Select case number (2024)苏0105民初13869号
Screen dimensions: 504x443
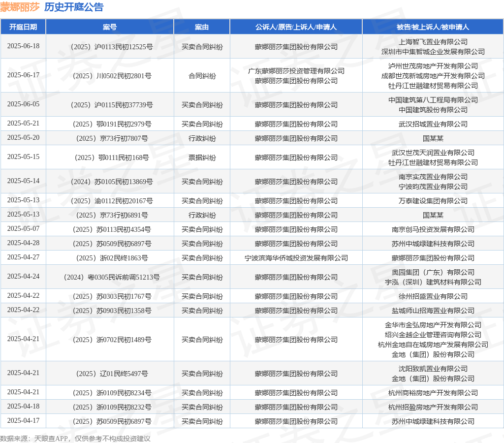(112, 182)
